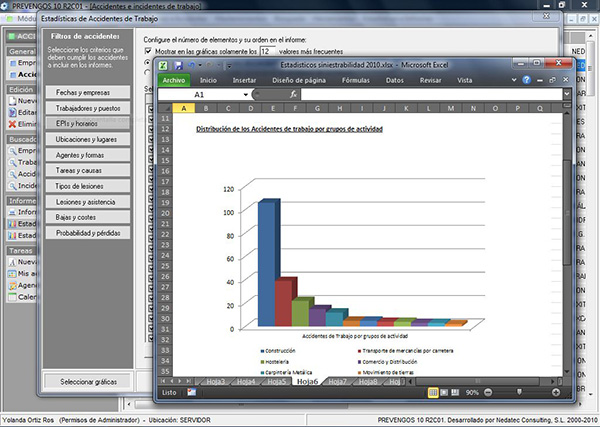Image resolution: width=600 pixels, height=427 pixels.
Task: Open the Informes printer icon item
Action: click(12, 212)
